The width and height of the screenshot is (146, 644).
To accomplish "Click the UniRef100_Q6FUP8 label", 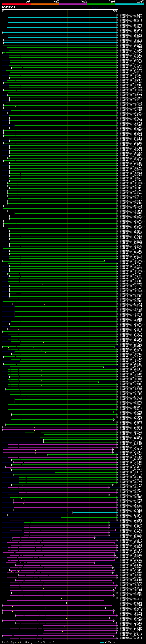I will pyautogui.click(x=131, y=339).
